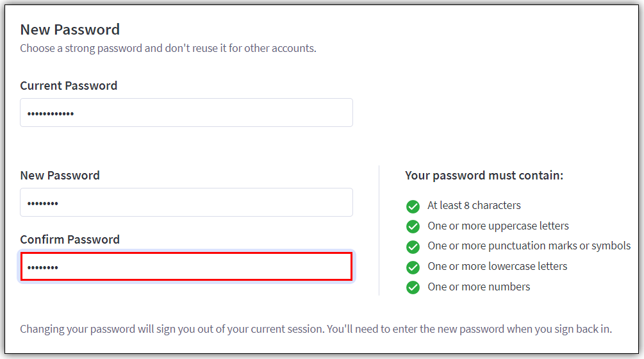Click the sign-out notice text at the bottom

(316, 330)
